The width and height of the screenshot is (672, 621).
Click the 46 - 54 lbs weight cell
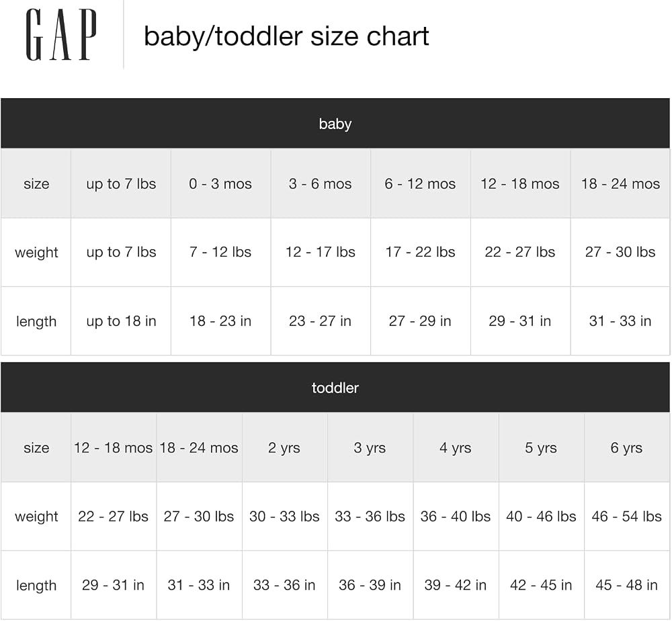(626, 516)
